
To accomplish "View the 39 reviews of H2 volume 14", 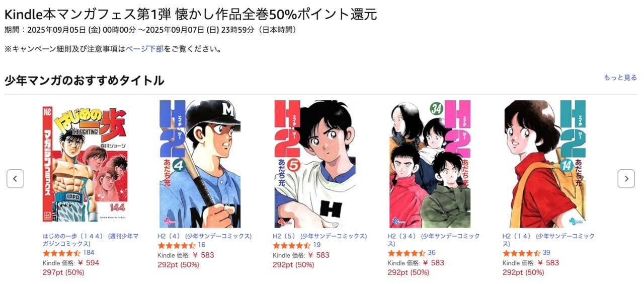I will [x=546, y=253].
